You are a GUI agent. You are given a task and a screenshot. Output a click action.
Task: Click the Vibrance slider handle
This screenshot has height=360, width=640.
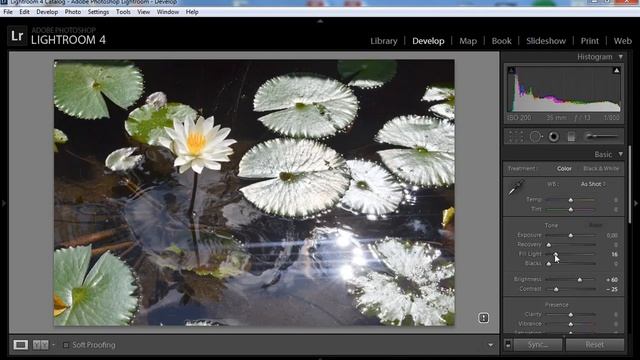point(571,324)
